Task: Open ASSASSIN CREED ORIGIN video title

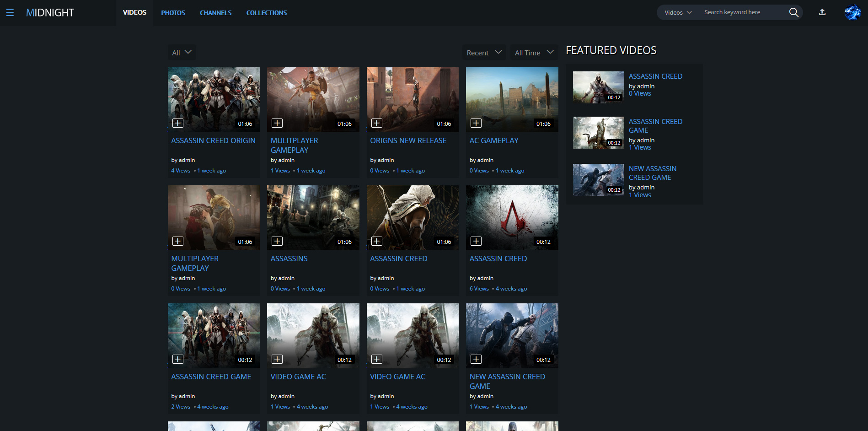Action: (213, 140)
